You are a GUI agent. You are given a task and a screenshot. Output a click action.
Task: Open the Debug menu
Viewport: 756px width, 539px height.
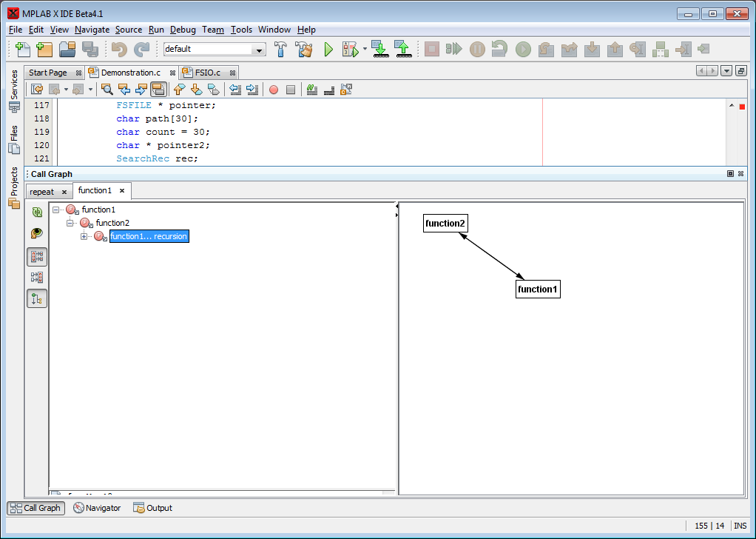pos(183,30)
